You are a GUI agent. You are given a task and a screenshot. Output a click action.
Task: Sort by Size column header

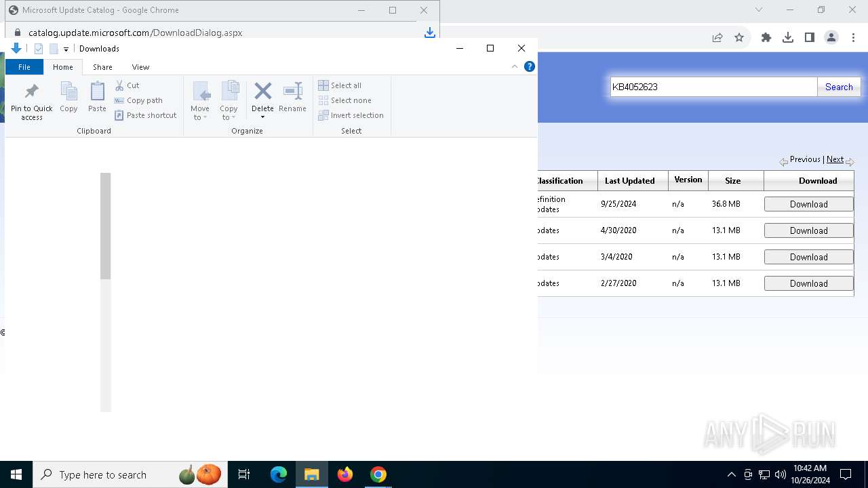click(x=732, y=181)
